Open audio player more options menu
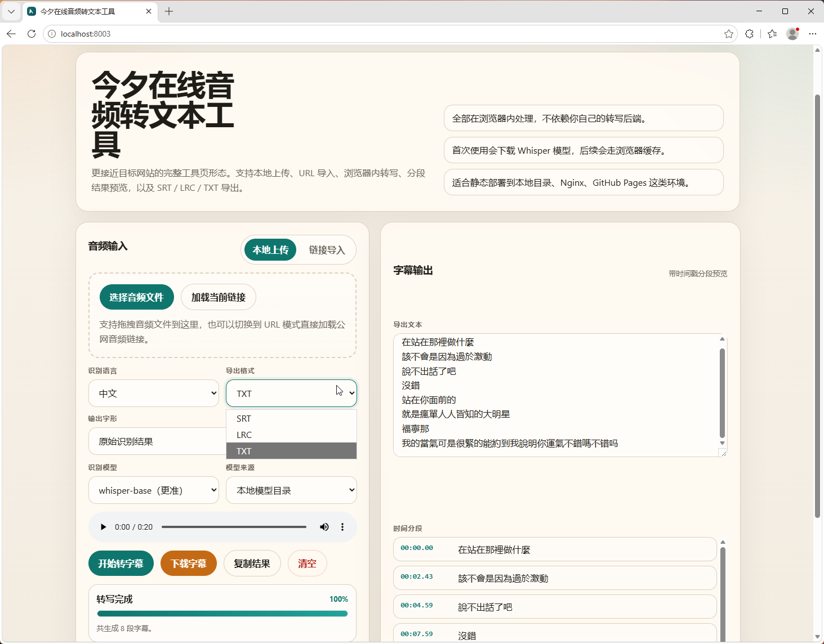This screenshot has height=644, width=824. click(342, 527)
